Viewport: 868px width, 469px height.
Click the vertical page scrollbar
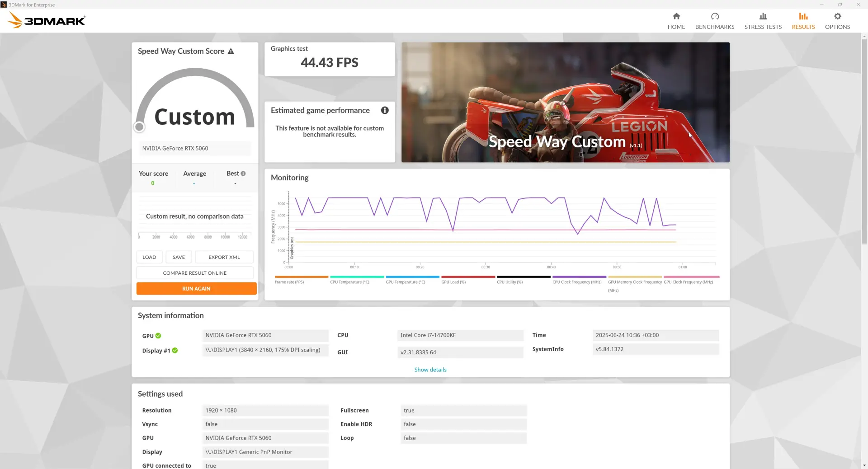864,140
